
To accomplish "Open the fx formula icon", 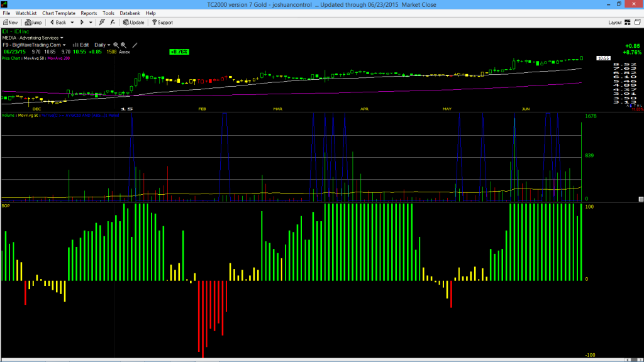I will pyautogui.click(x=113, y=23).
